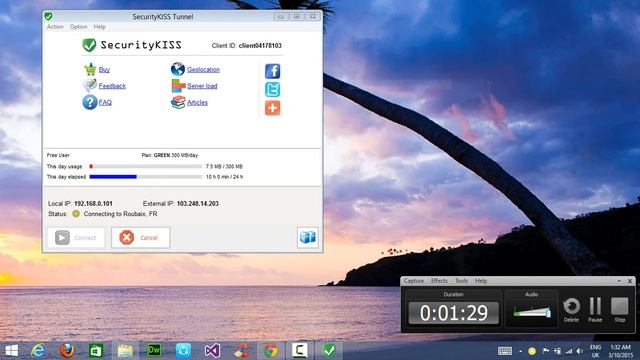This screenshot has height=360, width=640.
Task: Click the audio level slider in recorder
Action: 532,313
